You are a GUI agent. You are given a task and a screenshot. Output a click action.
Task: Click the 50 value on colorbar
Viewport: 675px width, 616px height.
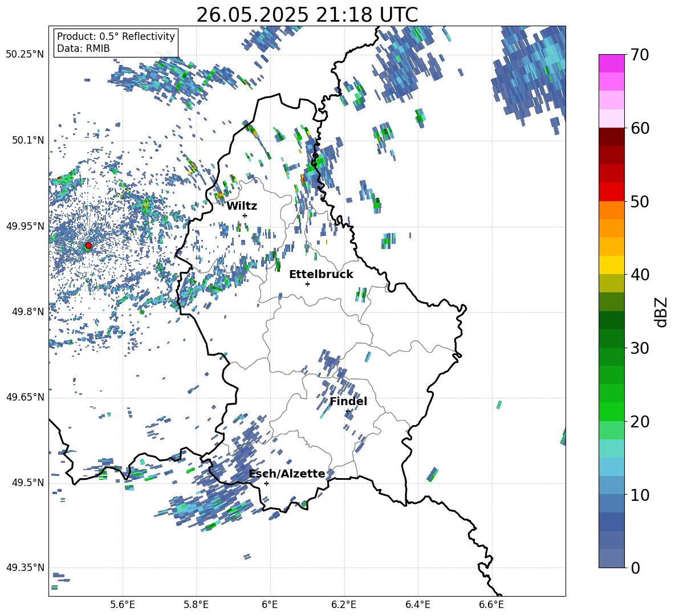point(640,202)
